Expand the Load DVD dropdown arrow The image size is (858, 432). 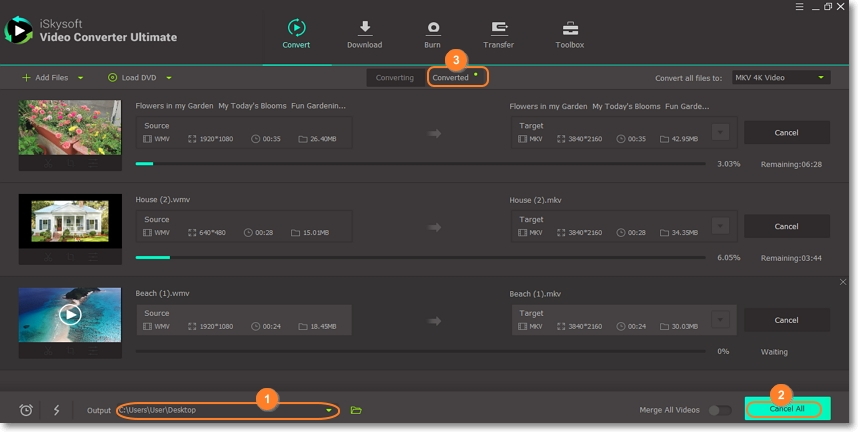click(x=169, y=78)
